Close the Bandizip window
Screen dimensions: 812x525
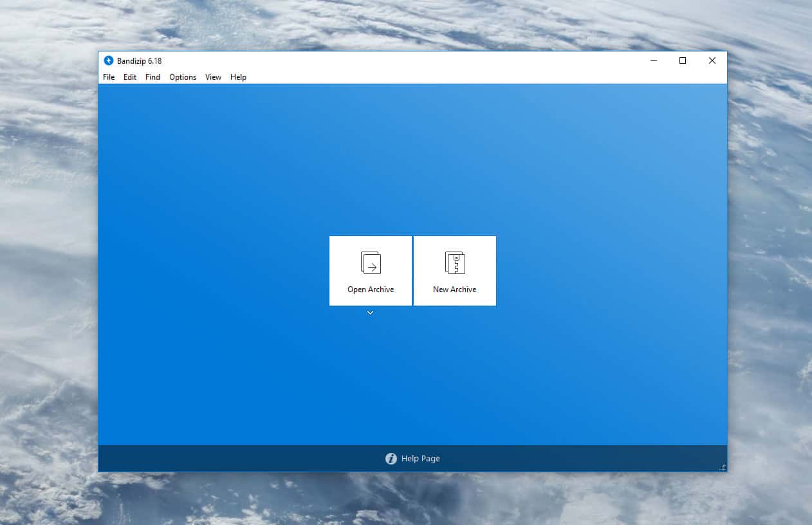coord(712,60)
